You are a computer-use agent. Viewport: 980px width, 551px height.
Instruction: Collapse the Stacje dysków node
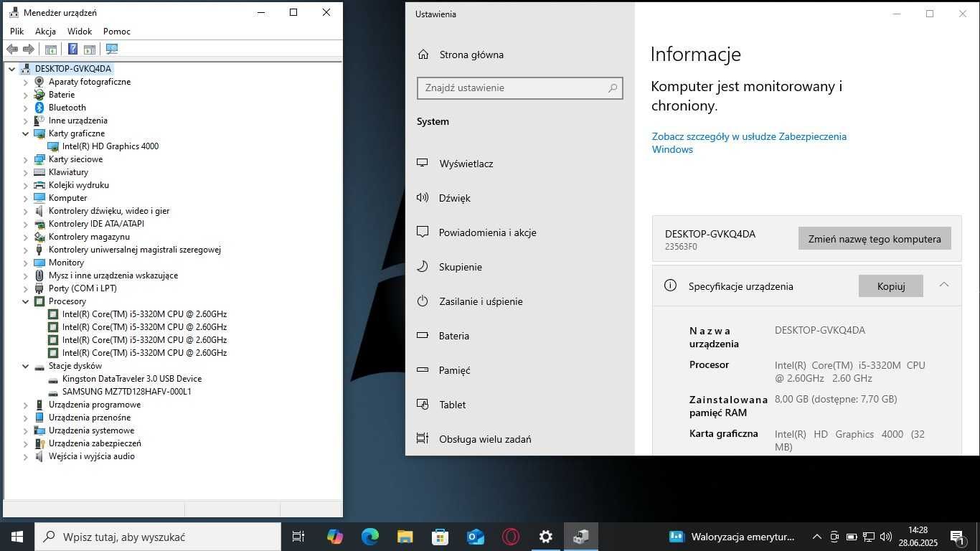tap(25, 366)
